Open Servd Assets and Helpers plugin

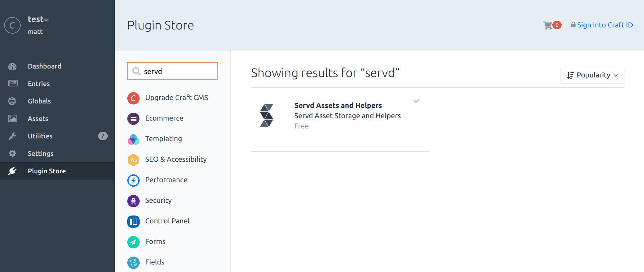[x=338, y=106]
